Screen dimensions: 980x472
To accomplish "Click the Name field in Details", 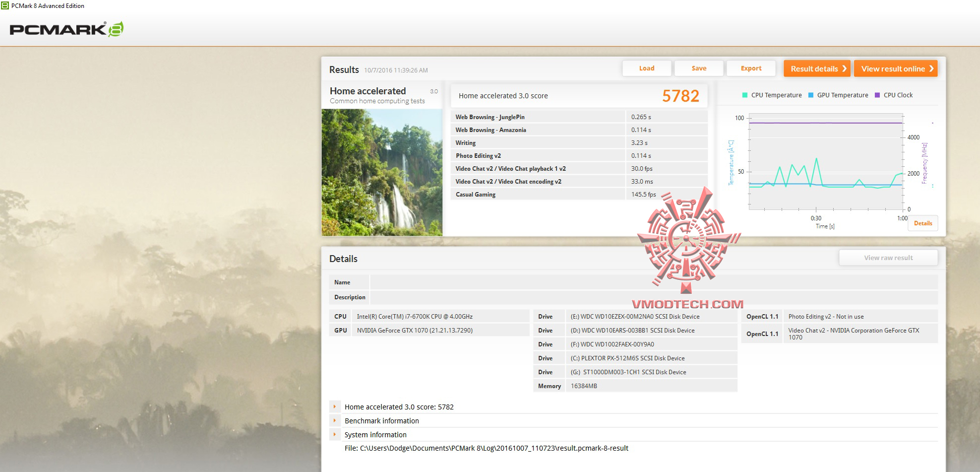I will 654,282.
